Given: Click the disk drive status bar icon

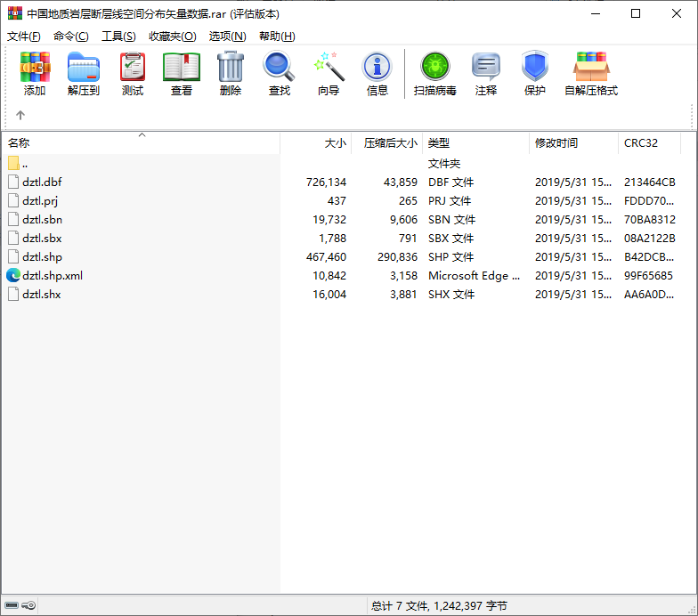Looking at the screenshot, I should (x=12, y=605).
